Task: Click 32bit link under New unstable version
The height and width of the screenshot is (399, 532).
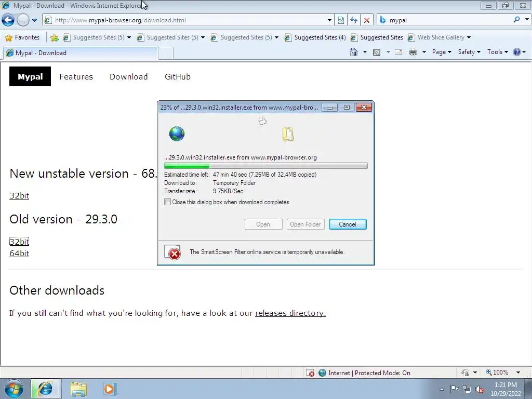Action: 19,196
